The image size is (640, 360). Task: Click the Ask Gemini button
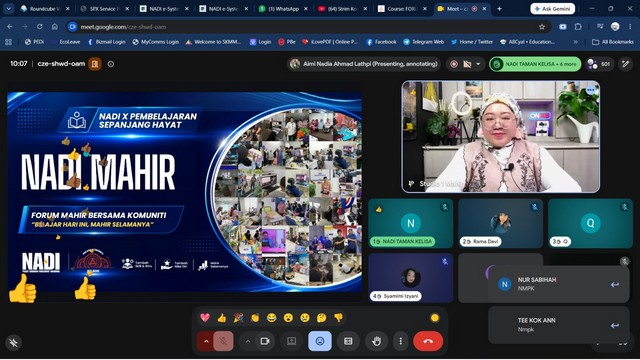553,9
